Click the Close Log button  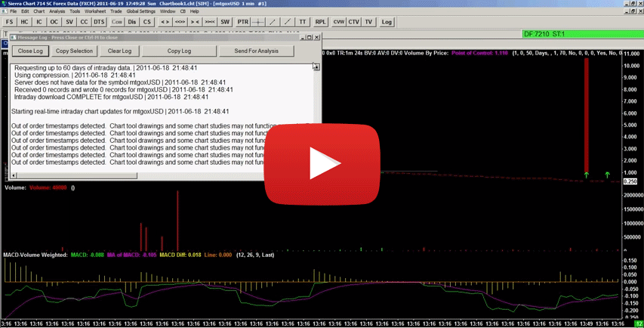tap(30, 51)
